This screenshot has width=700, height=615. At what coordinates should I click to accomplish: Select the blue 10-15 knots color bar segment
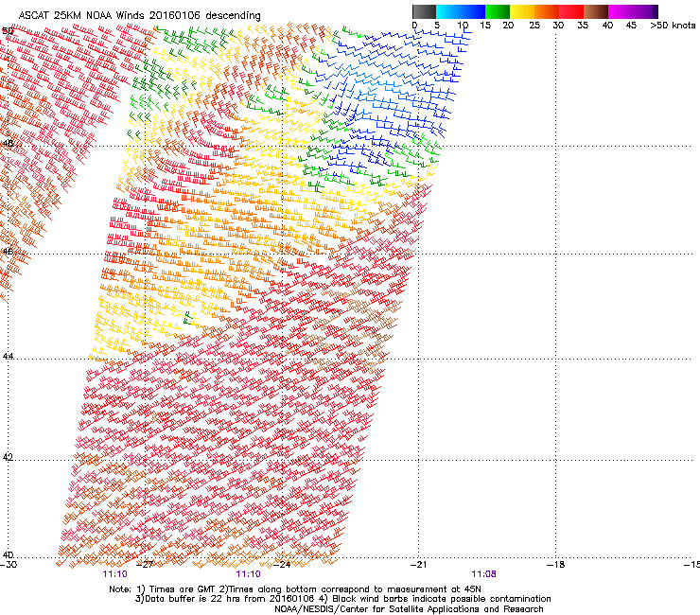tap(473, 11)
